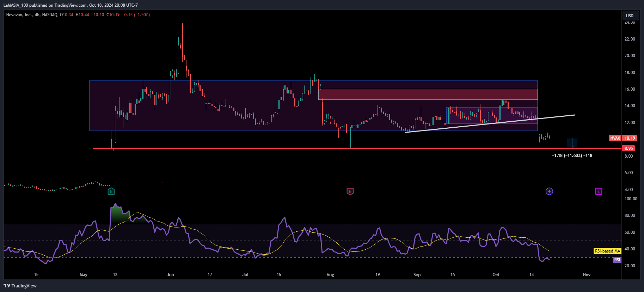644x292 pixels.
Task: Click the Novavax, Inc. symbol title
Action: click(19, 15)
